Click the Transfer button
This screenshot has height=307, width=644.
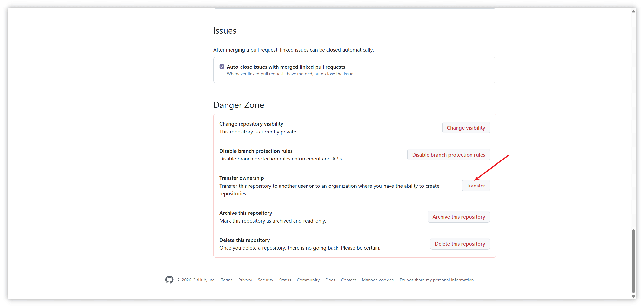pyautogui.click(x=475, y=186)
